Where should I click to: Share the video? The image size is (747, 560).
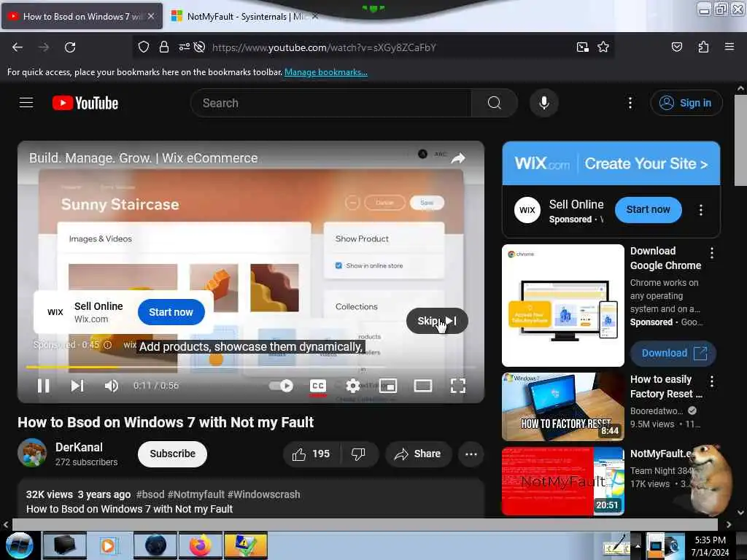418,454
